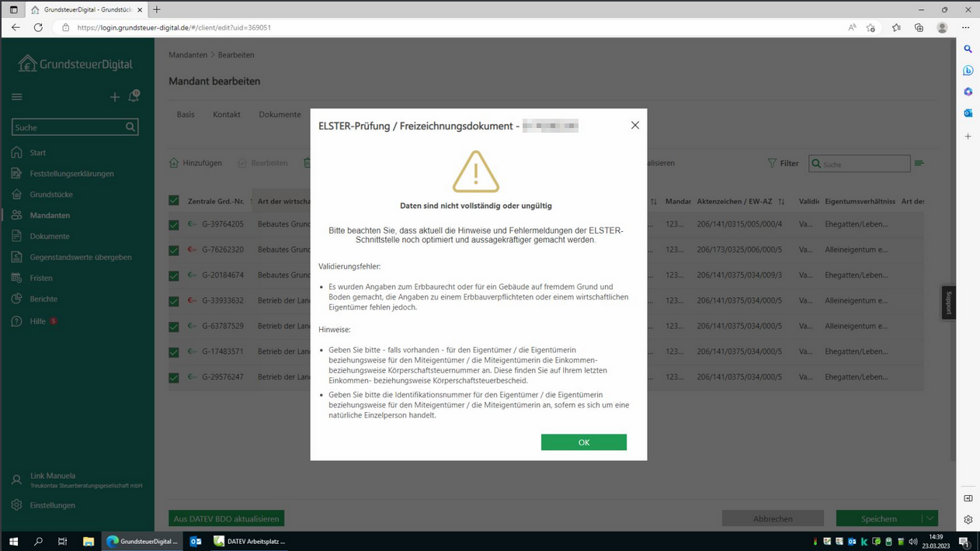This screenshot has width=980, height=551.
Task: Confirm the dialog with the OK button
Action: click(x=584, y=442)
